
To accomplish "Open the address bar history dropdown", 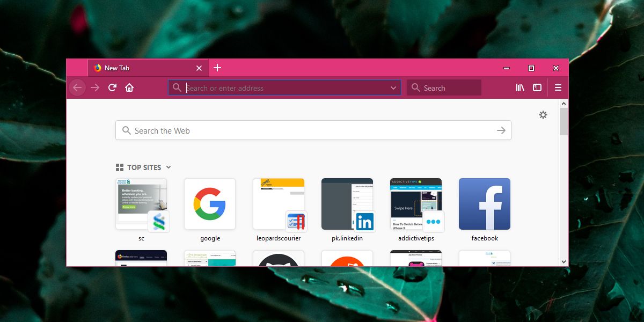I will pos(393,87).
